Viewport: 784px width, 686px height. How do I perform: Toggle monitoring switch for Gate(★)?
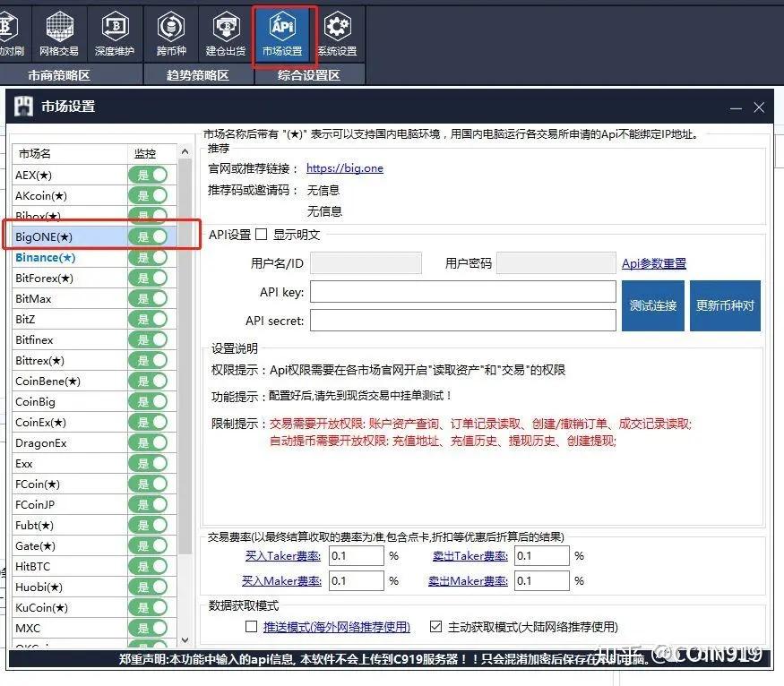tap(148, 545)
